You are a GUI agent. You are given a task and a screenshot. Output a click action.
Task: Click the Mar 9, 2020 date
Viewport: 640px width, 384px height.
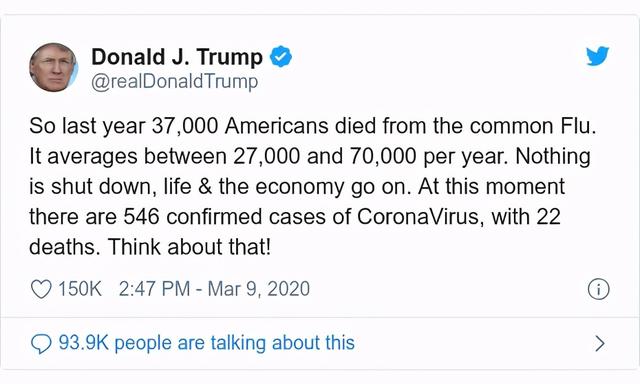259,289
